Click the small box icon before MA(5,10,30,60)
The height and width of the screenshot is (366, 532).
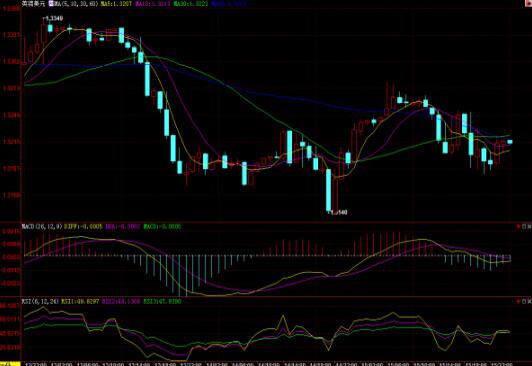click(51, 4)
